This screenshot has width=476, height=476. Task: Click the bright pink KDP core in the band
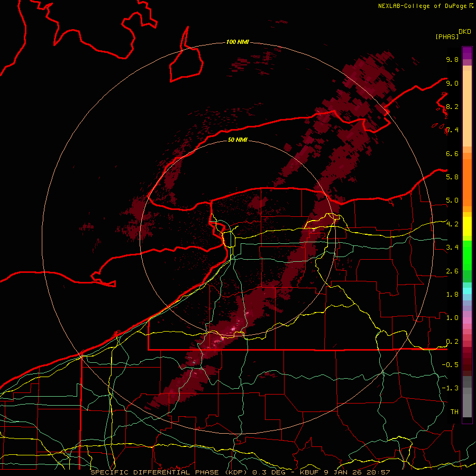(233, 329)
